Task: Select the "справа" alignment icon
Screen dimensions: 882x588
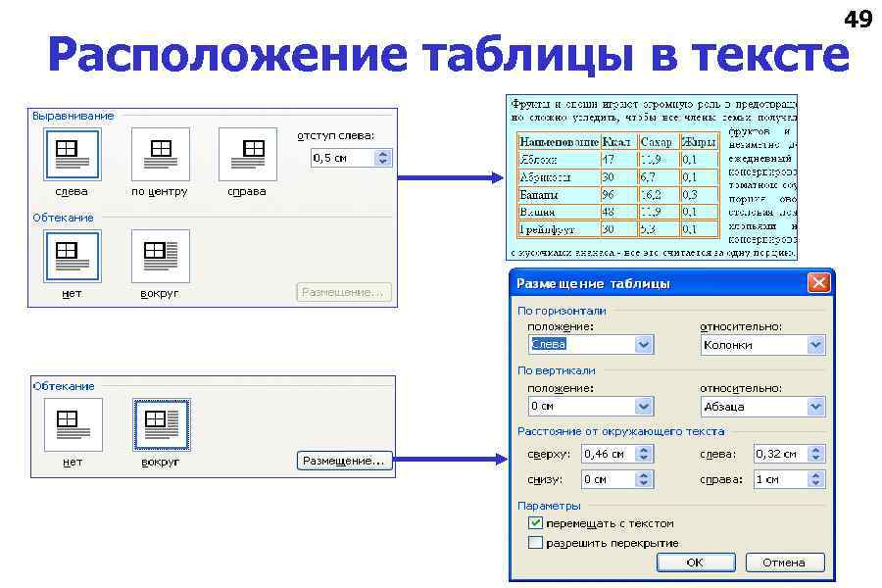Action: (x=247, y=154)
